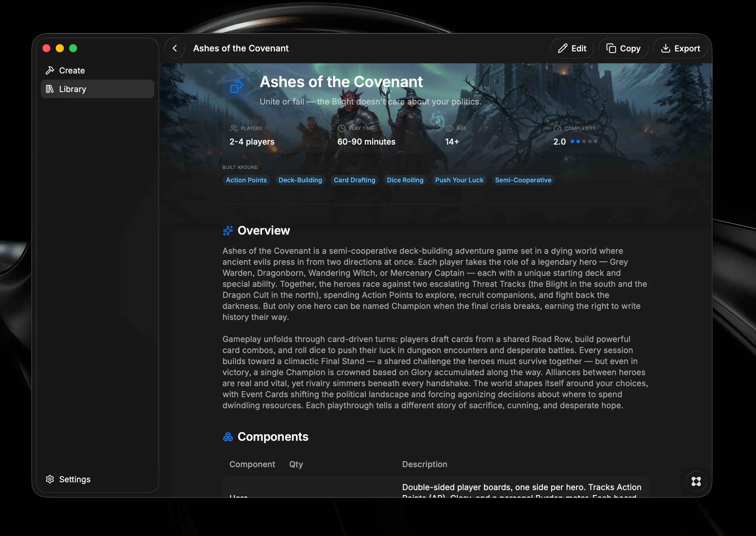Image resolution: width=756 pixels, height=536 pixels.
Task: Select the Card Drafting tag
Action: pyautogui.click(x=355, y=180)
